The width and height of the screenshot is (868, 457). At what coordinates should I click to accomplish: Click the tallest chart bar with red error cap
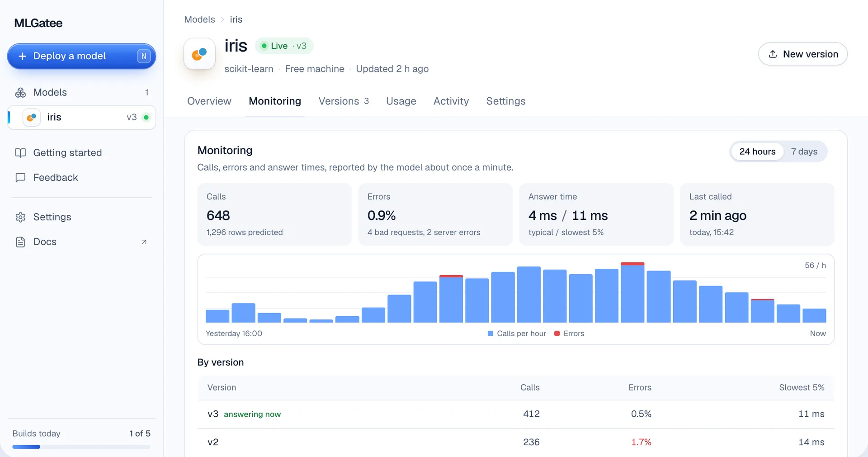coord(632,292)
